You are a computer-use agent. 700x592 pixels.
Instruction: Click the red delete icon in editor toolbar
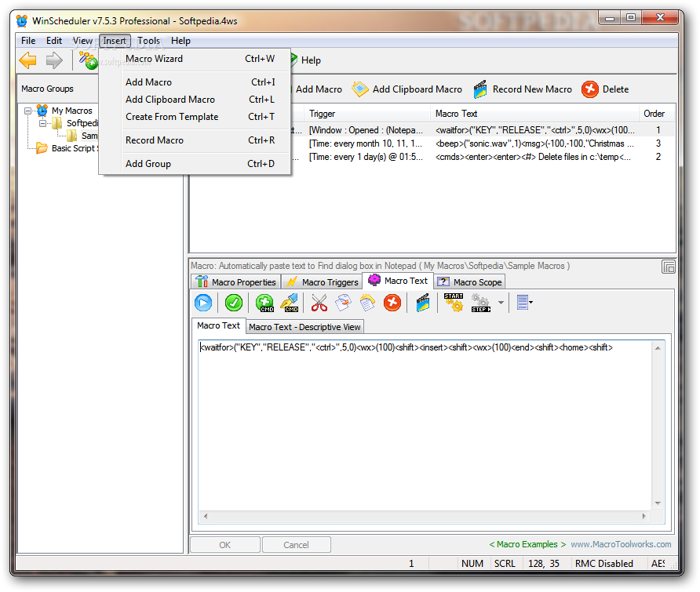pyautogui.click(x=392, y=303)
